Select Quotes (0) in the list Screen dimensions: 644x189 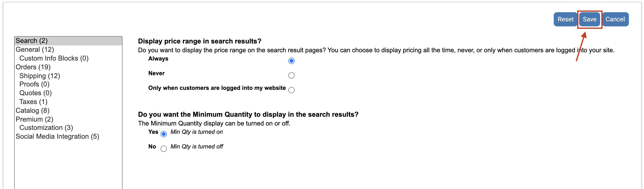coord(35,93)
